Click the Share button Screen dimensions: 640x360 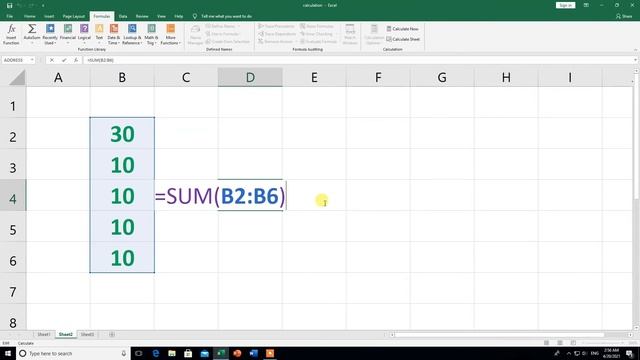click(624, 16)
